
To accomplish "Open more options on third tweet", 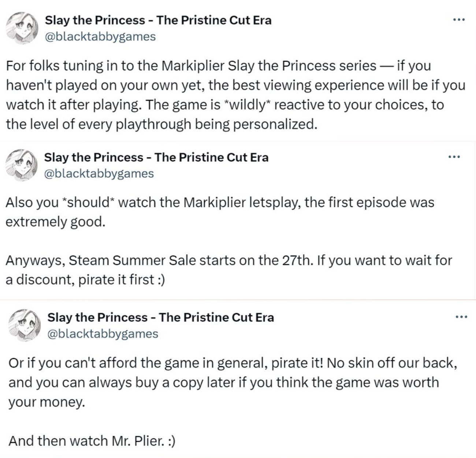I will coord(461,317).
